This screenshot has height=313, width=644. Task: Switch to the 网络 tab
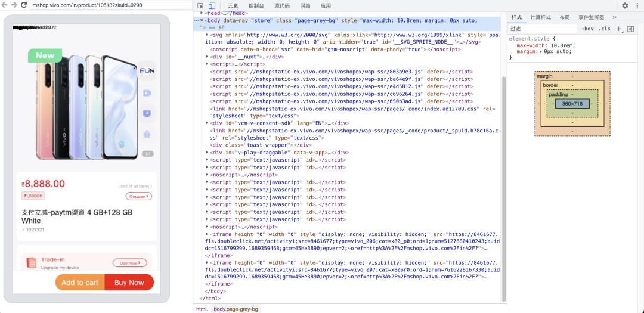[305, 6]
